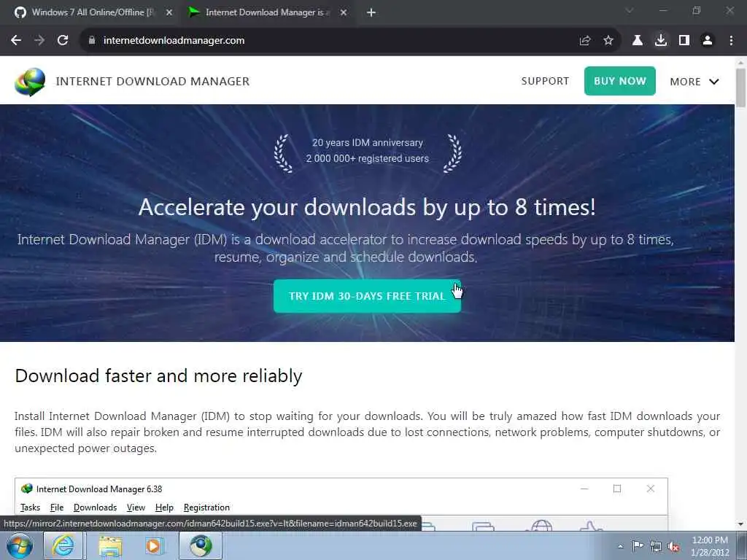The width and height of the screenshot is (747, 560).
Task: Open Chrome Labs flask icon
Action: [x=638, y=41]
